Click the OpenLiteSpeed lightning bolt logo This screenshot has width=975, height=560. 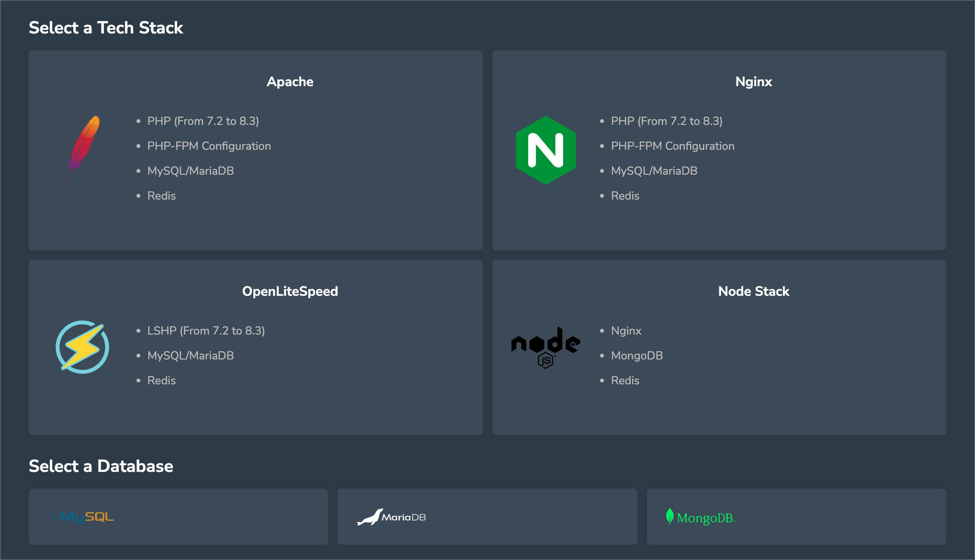(82, 347)
